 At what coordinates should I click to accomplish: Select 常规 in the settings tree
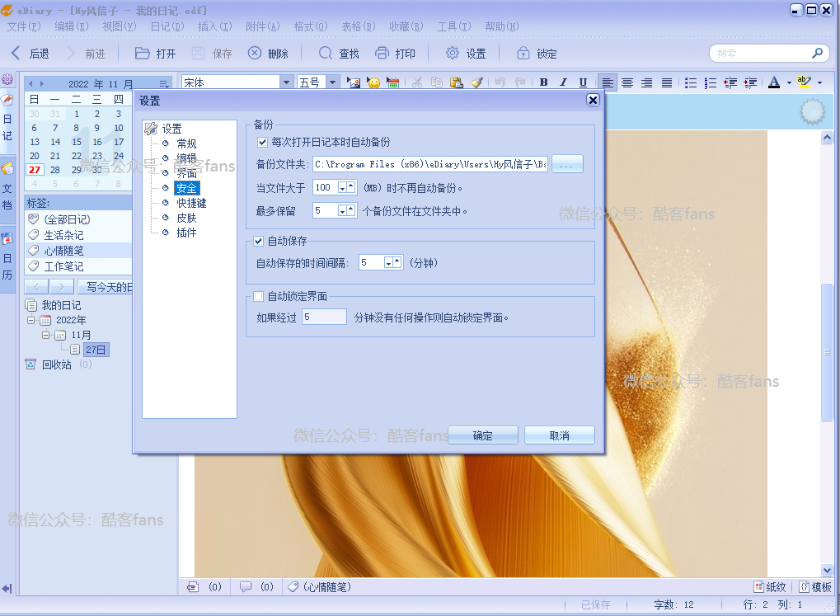(186, 143)
